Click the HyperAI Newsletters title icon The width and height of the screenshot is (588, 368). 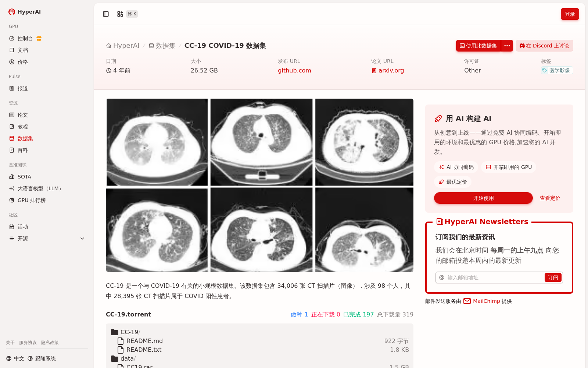440,222
